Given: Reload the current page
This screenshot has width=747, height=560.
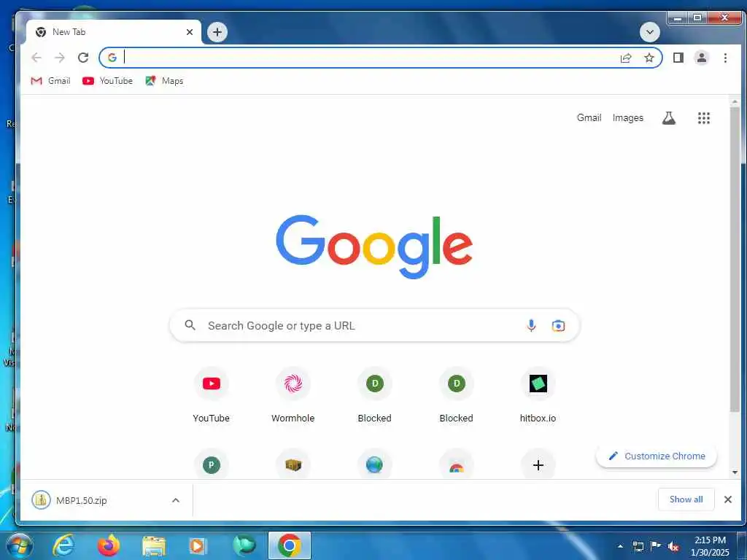Looking at the screenshot, I should click(x=83, y=58).
